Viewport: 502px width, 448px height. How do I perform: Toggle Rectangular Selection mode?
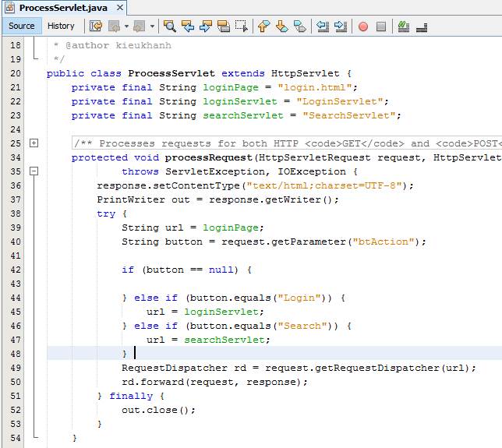pos(242,26)
